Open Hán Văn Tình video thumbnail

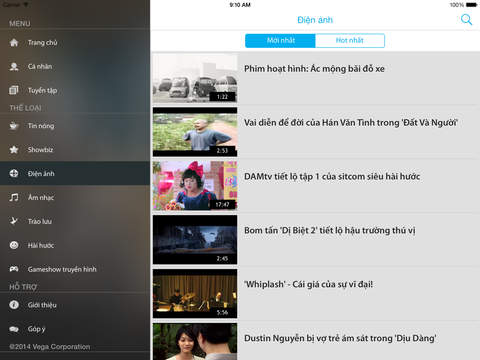point(195,132)
